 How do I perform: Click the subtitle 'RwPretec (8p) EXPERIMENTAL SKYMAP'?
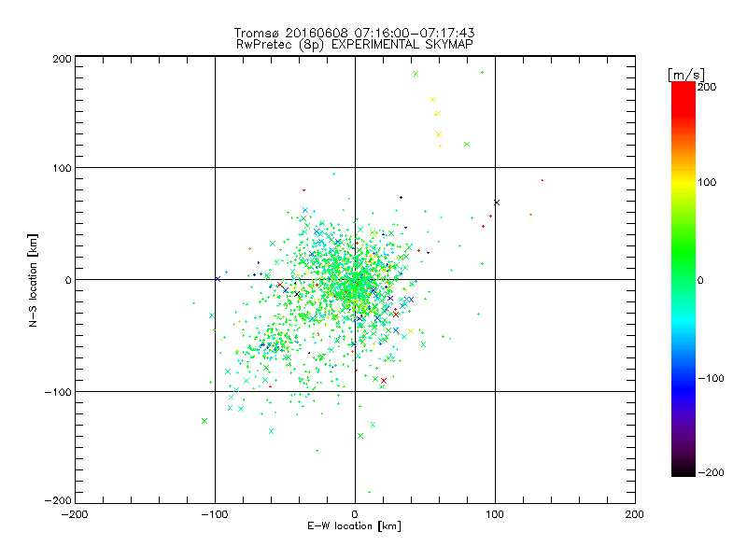pos(355,44)
